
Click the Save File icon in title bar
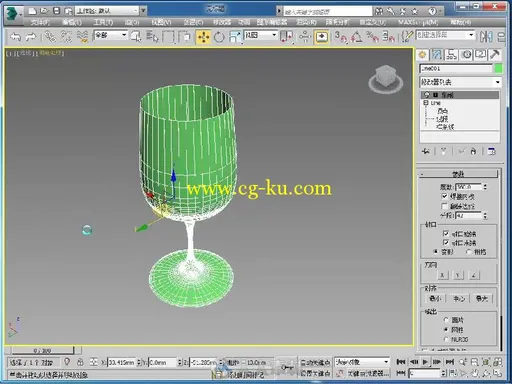point(57,11)
